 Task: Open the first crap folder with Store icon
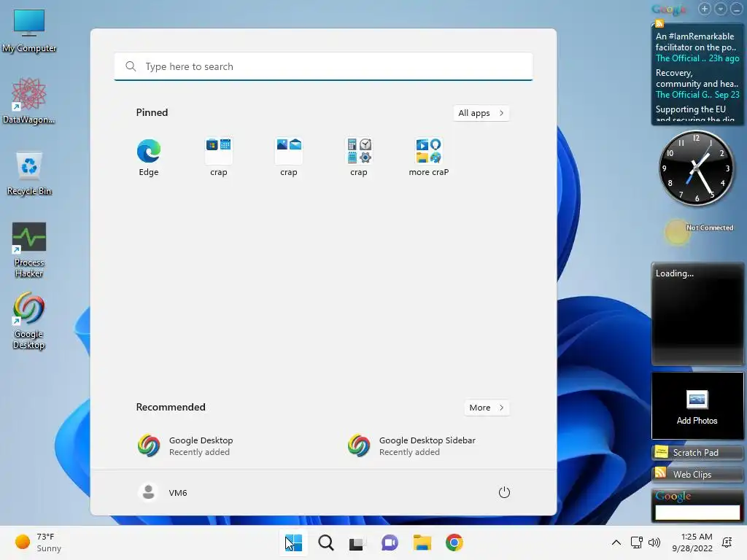click(x=219, y=157)
